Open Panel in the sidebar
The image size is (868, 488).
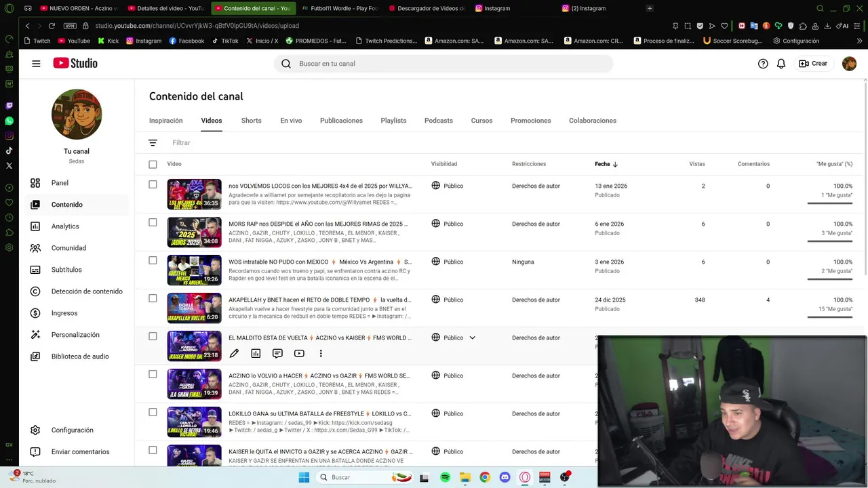77,183
